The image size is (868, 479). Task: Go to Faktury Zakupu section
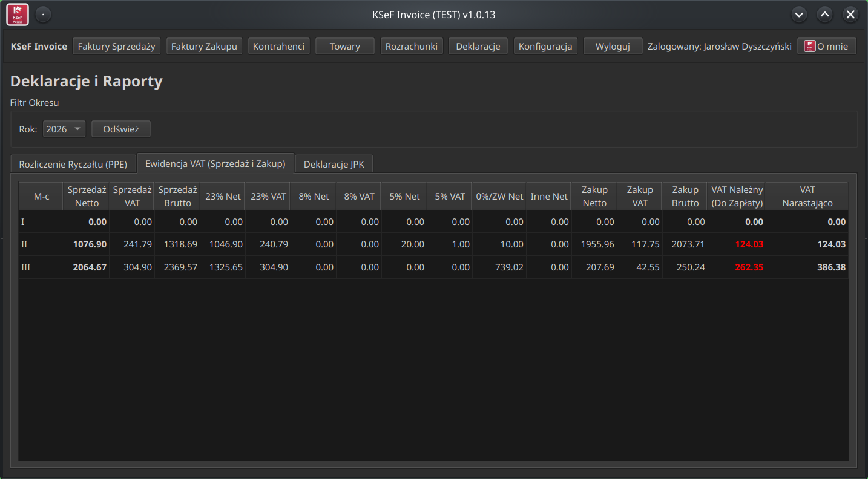tap(204, 46)
